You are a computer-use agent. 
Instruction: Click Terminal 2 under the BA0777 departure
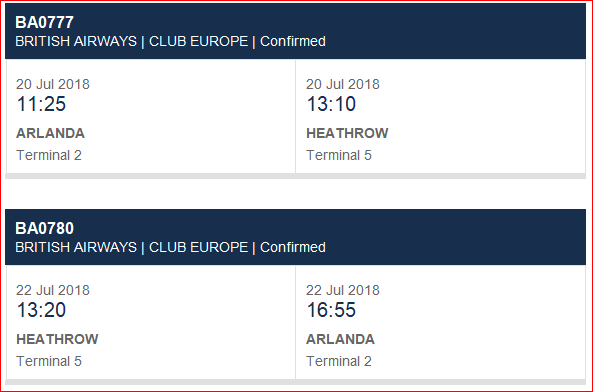[x=49, y=155]
